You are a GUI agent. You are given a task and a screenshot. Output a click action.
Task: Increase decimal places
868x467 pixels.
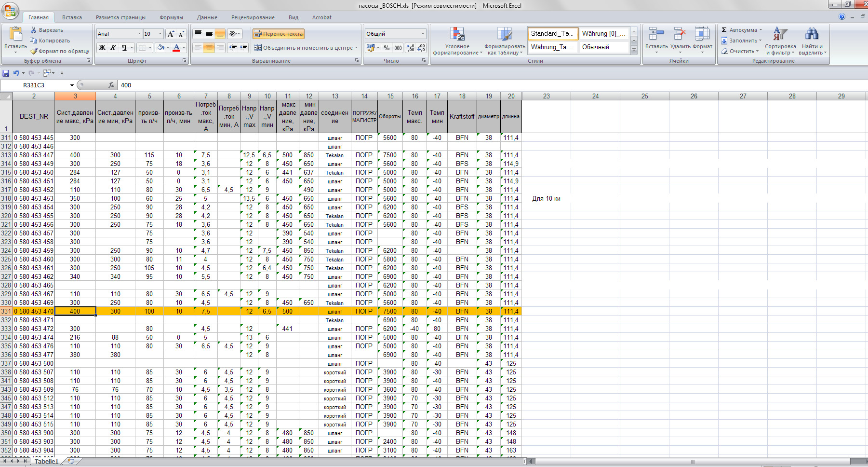click(x=411, y=48)
